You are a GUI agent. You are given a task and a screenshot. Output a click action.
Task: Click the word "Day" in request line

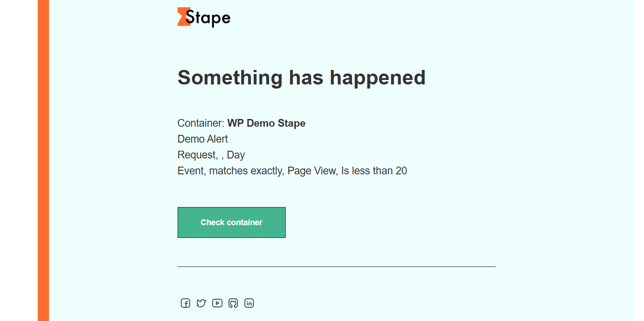[236, 155]
